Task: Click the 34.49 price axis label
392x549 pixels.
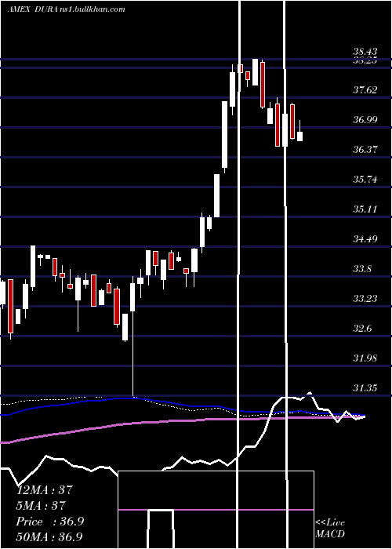Action: pos(365,238)
